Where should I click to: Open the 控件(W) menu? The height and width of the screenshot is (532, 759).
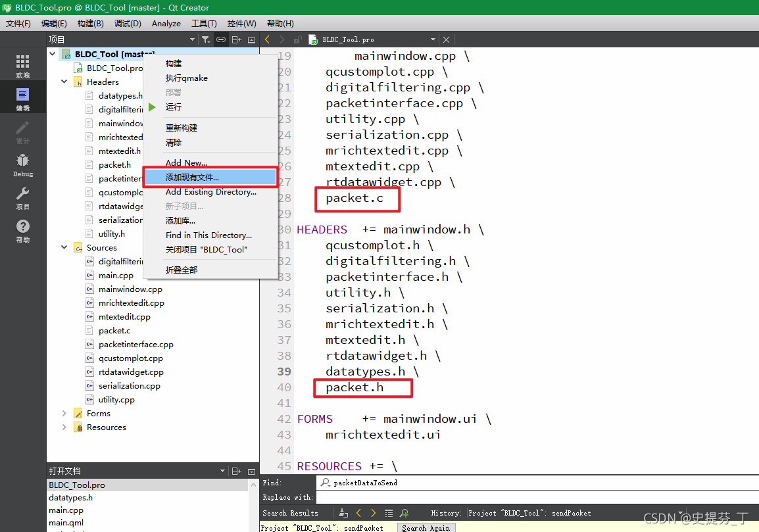pyautogui.click(x=241, y=23)
